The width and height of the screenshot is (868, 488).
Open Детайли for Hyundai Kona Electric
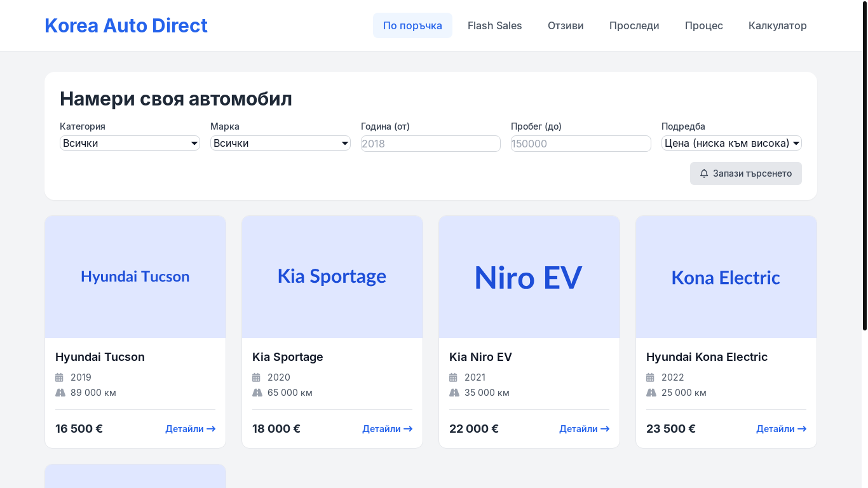(782, 429)
